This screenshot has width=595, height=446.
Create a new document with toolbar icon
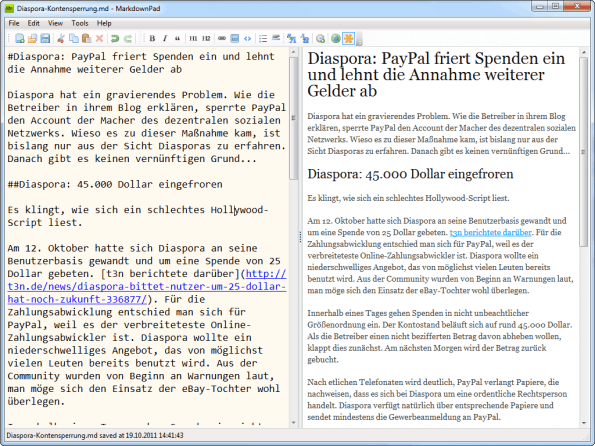(x=20, y=38)
